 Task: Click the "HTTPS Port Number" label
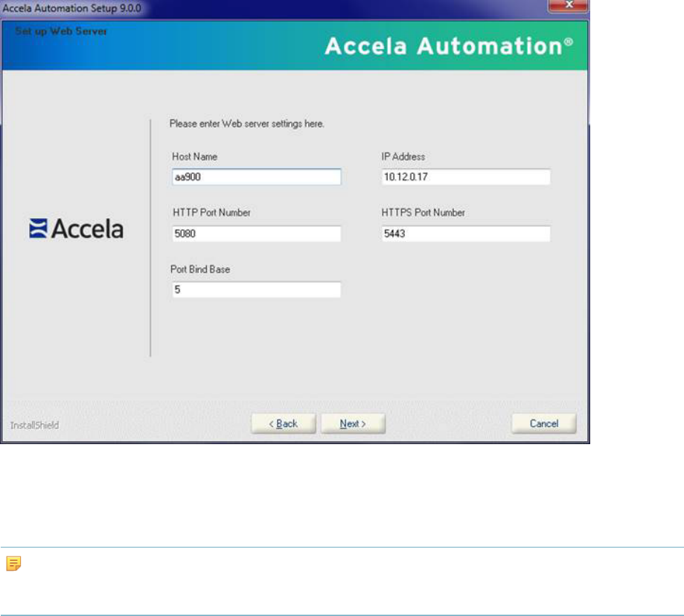click(x=423, y=213)
